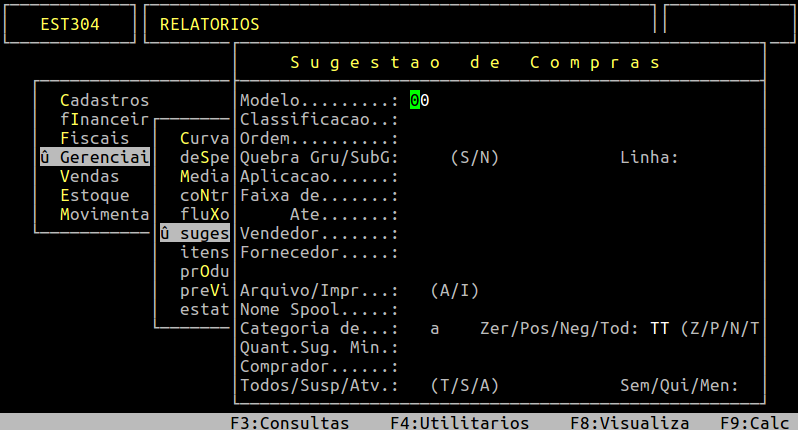Open the estat submenu entry

tap(205, 309)
